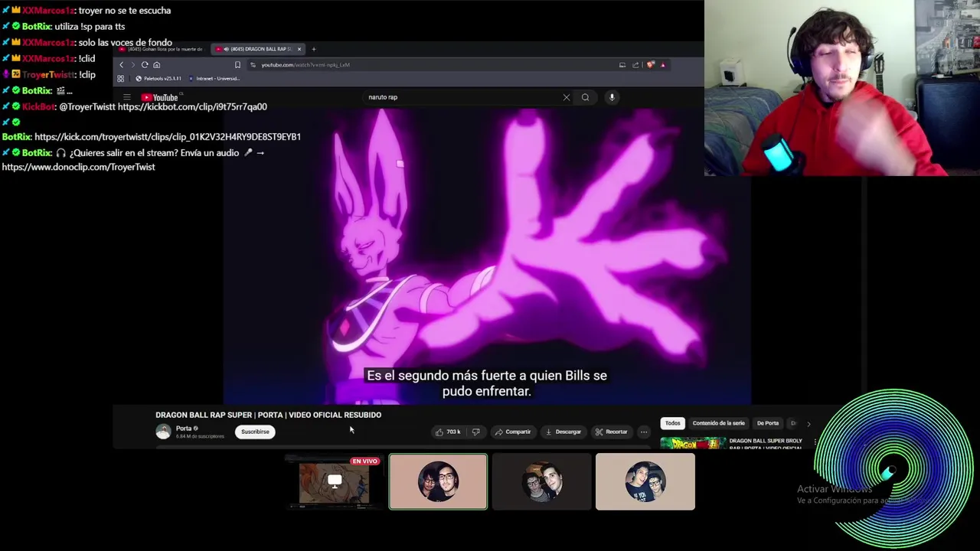
Task: Reload the YouTube page
Action: (x=145, y=65)
